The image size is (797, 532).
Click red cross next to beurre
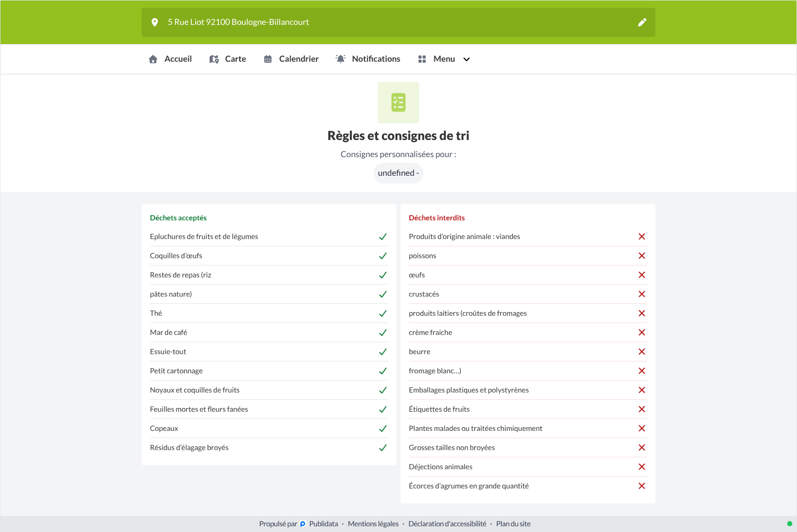coord(642,352)
